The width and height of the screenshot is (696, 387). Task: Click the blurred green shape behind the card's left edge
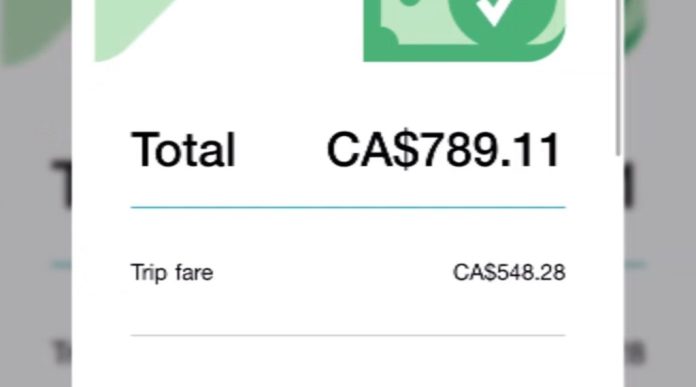point(36,31)
